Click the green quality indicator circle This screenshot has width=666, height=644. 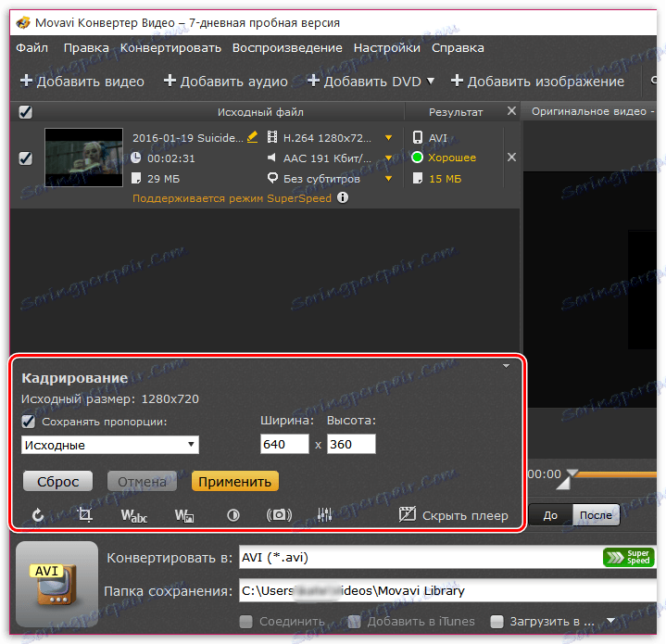pos(417,158)
